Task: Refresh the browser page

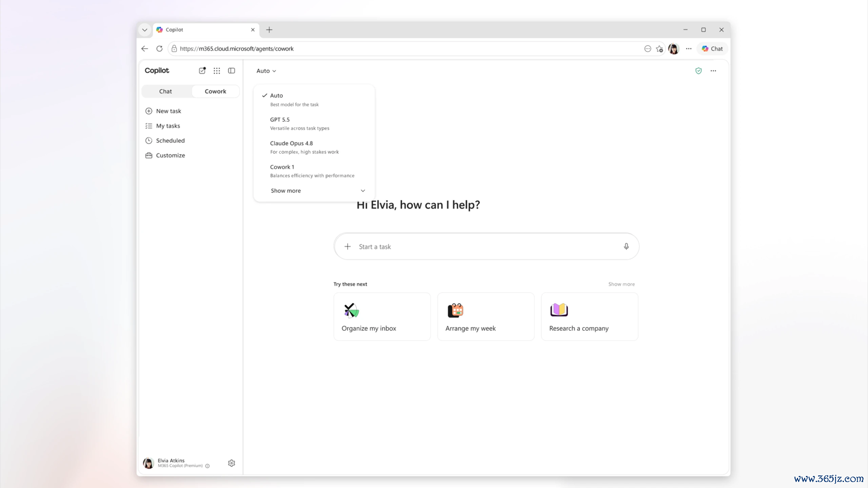Action: [x=160, y=49]
